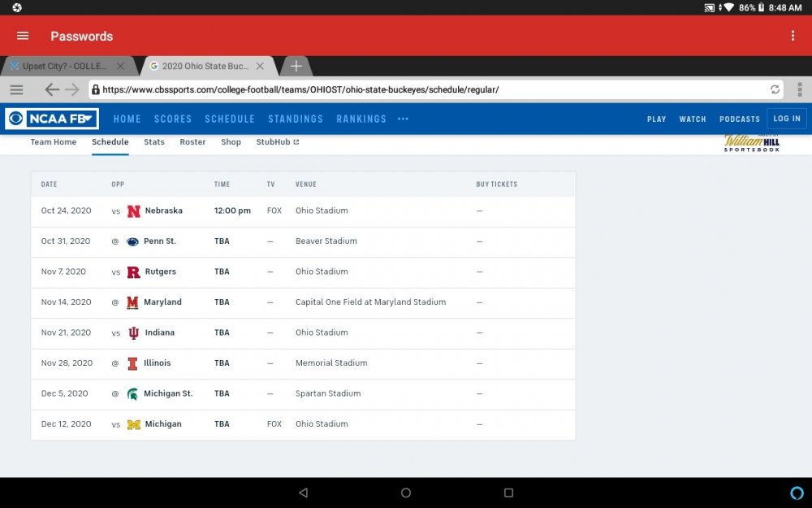Screen dimensions: 812x508
Task: Click the Michigan St. Spartans logo
Action: 132,394
